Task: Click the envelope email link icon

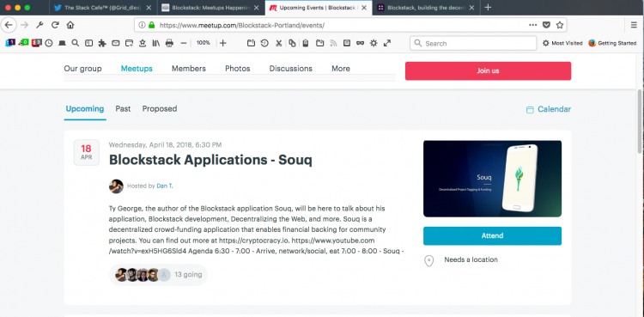Action: (116, 43)
